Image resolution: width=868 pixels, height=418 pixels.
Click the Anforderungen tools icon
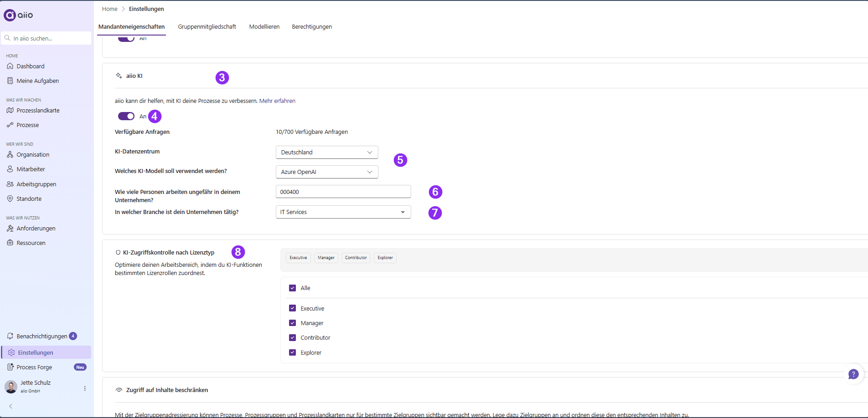(x=10, y=228)
